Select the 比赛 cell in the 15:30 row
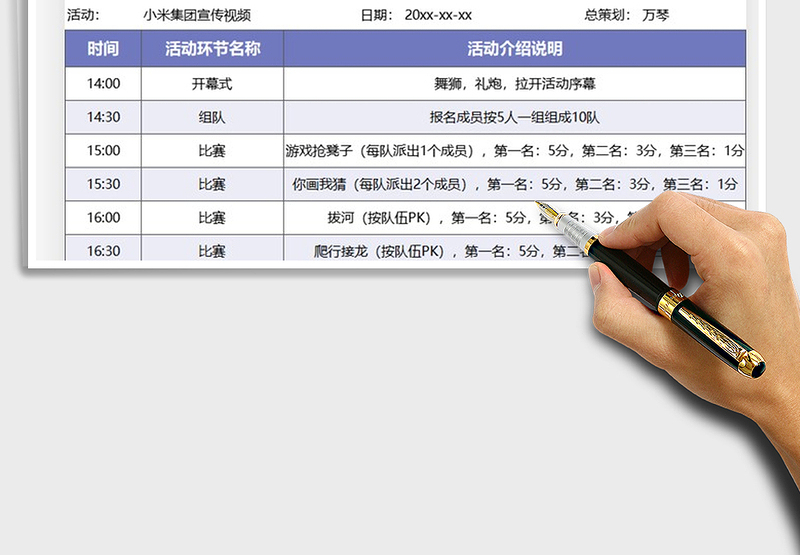Screen dimensions: 800x555 [x=212, y=184]
